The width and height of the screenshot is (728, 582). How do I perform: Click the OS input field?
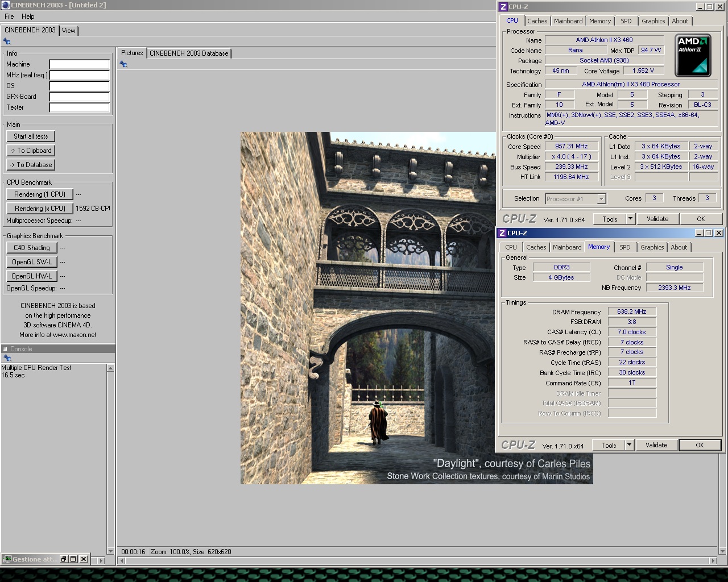coord(79,86)
